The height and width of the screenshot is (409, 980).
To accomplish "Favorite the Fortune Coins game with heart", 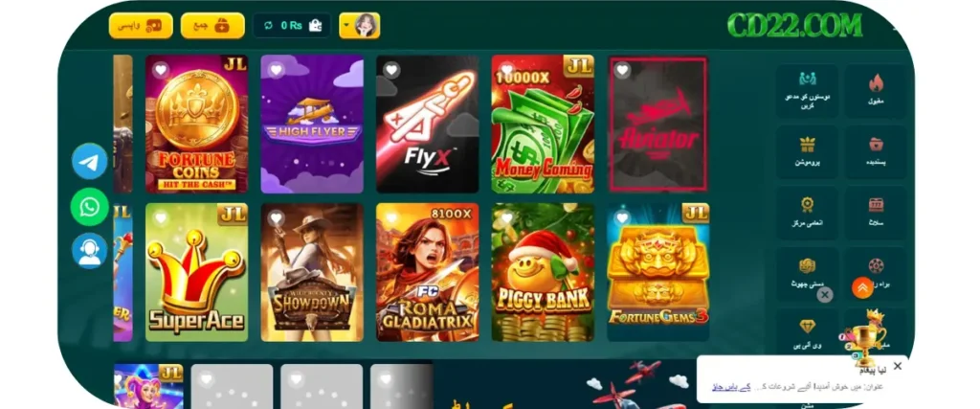I will click(x=161, y=69).
